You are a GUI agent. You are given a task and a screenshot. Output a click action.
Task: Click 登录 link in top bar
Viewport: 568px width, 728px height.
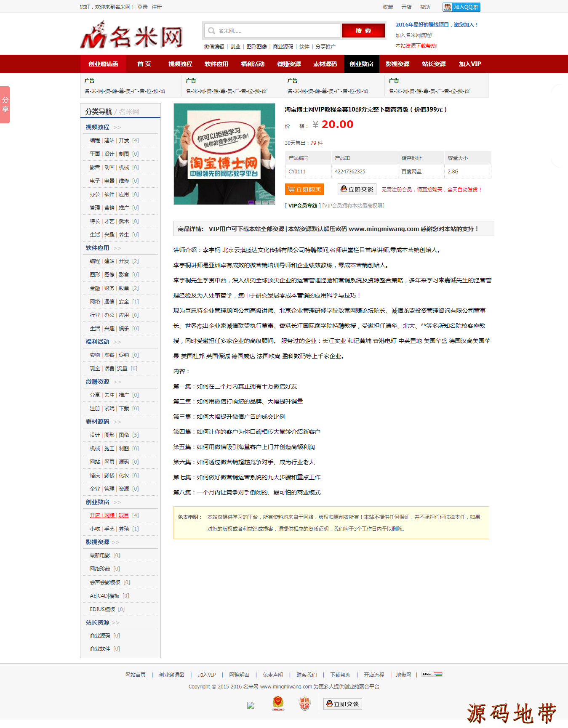click(142, 7)
